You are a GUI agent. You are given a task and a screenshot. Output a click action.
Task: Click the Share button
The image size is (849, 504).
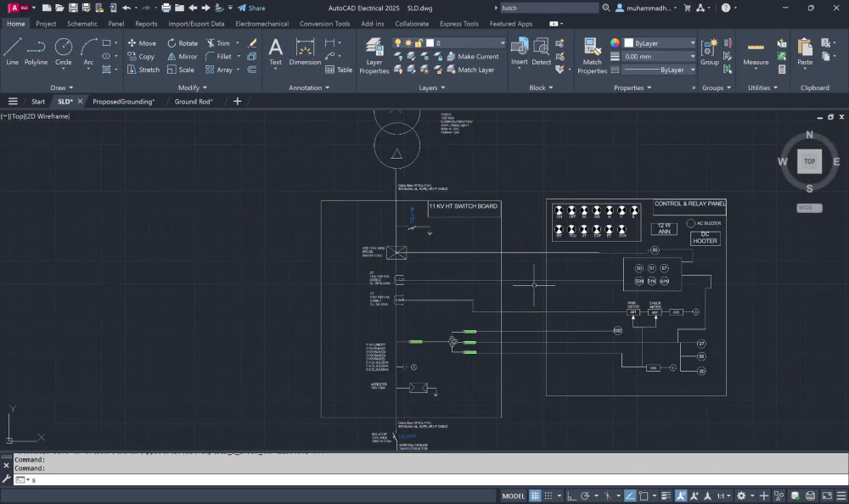[252, 8]
